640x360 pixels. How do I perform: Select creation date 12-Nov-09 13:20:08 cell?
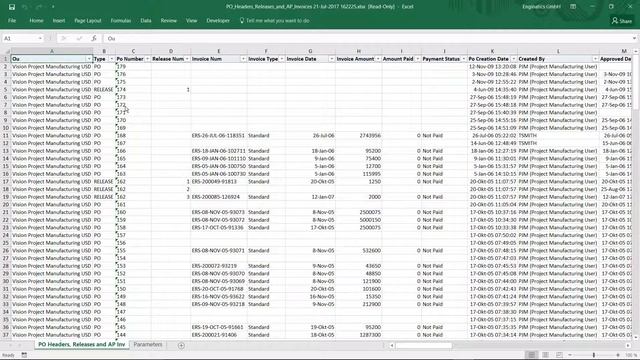click(x=492, y=67)
